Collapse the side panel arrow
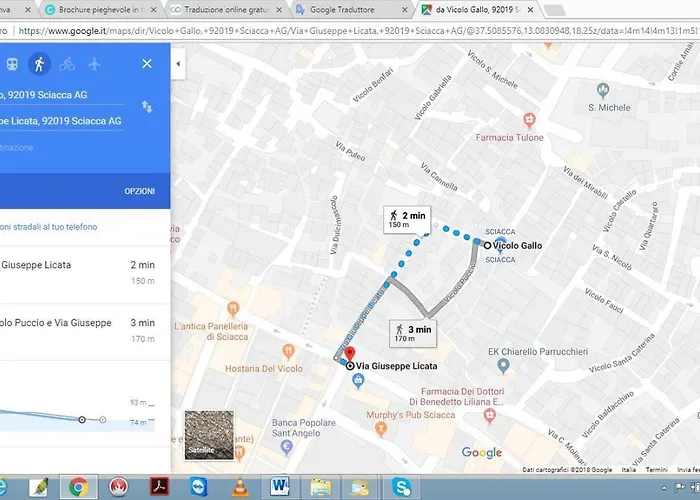The width and height of the screenshot is (700, 500). 178,64
